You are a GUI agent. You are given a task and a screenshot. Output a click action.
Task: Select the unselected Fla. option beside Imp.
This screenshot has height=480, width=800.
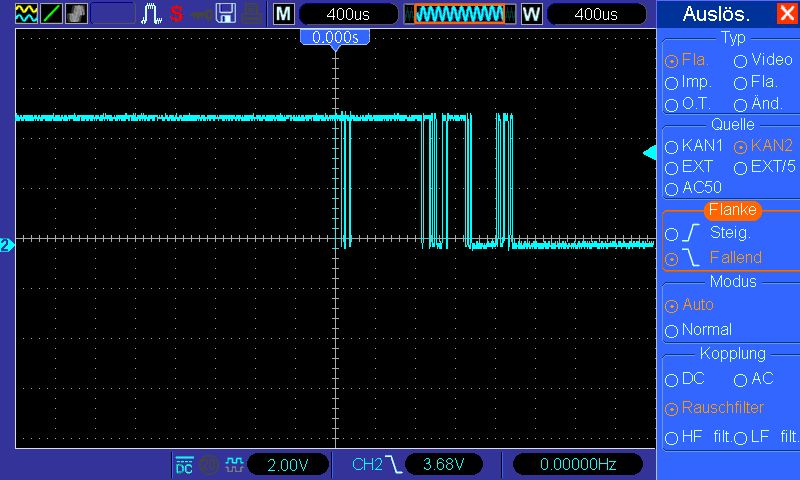point(756,82)
